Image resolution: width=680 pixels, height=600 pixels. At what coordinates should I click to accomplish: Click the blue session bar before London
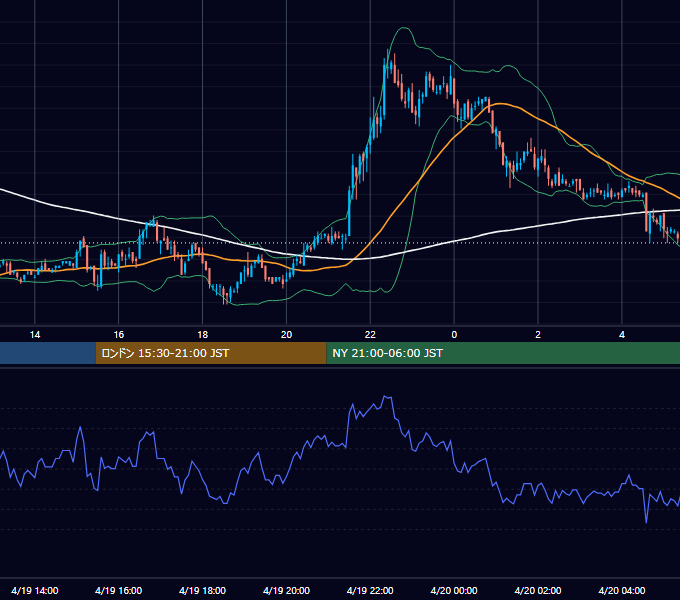(x=48, y=353)
